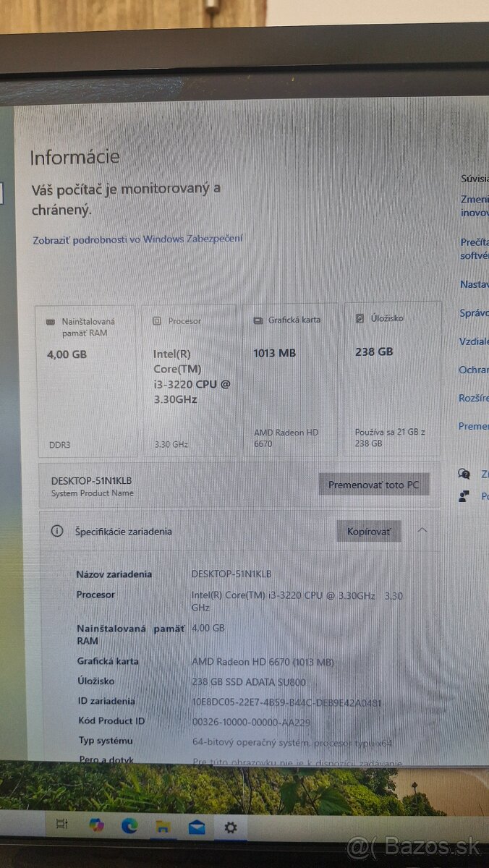Open Zobraziť podrobnosti vo Windows Zabezpečení link
This screenshot has height=868, width=489.
tap(137, 239)
